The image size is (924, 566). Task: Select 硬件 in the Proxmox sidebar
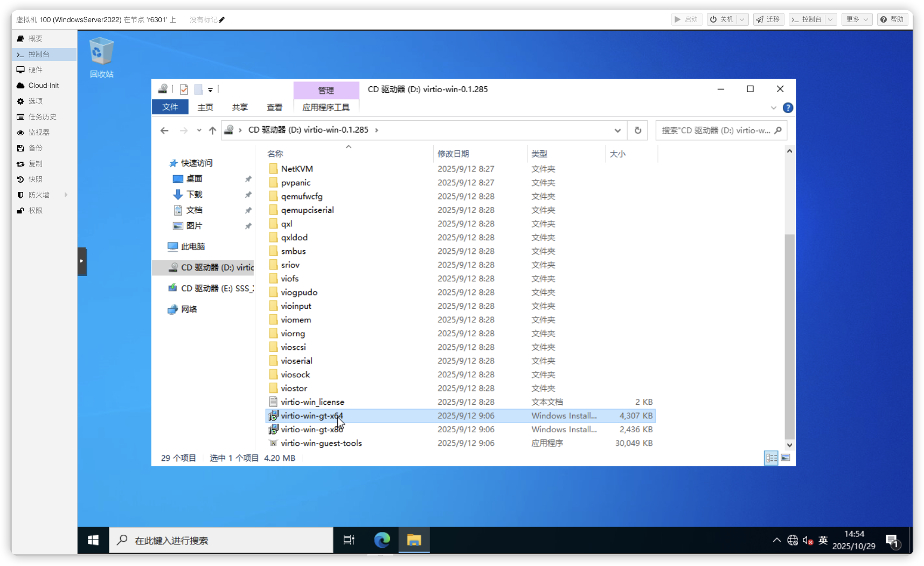point(36,70)
